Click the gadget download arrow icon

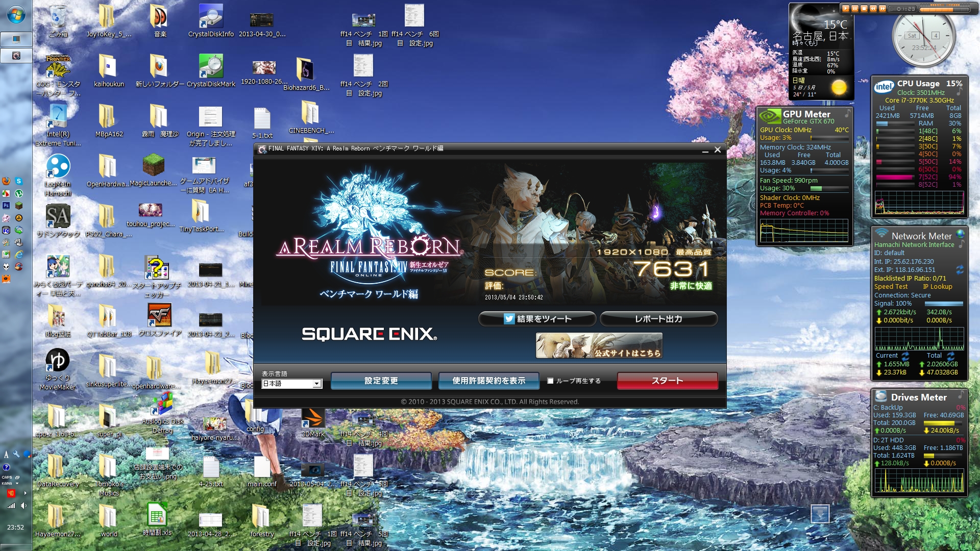(820, 514)
